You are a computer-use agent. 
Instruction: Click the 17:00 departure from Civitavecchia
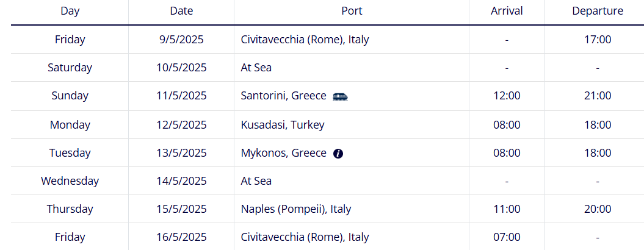tap(598, 40)
